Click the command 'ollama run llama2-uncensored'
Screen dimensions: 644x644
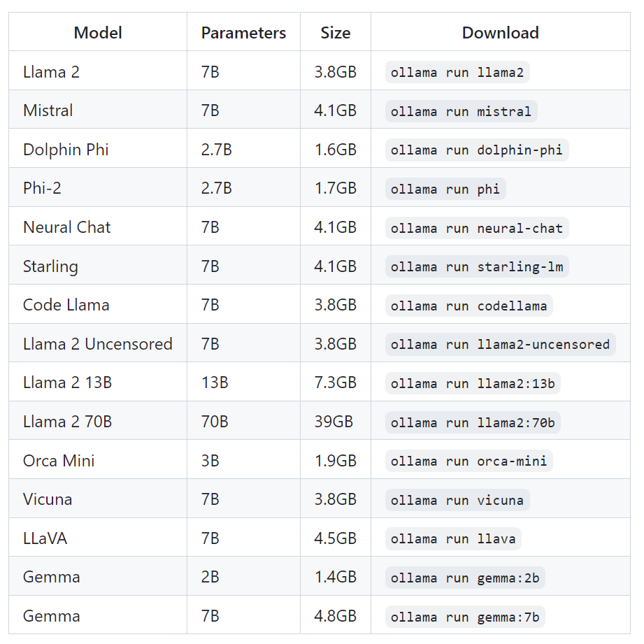tap(500, 344)
